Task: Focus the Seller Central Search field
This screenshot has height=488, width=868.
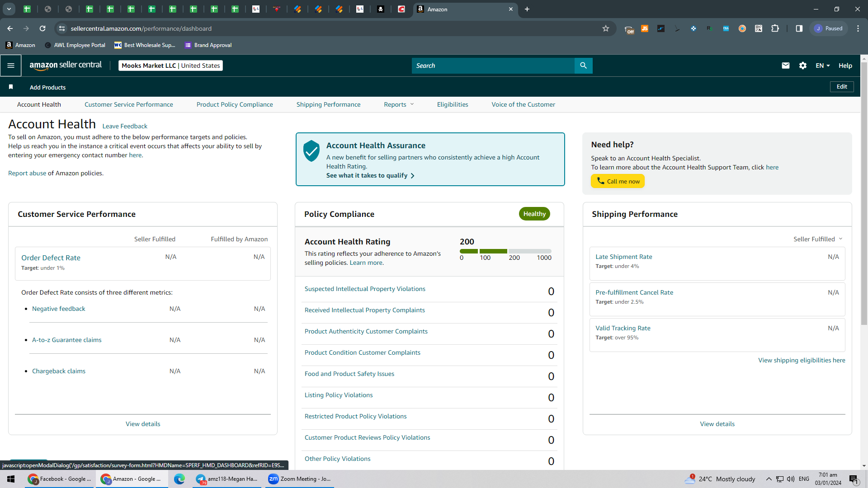Action: pyautogui.click(x=493, y=66)
